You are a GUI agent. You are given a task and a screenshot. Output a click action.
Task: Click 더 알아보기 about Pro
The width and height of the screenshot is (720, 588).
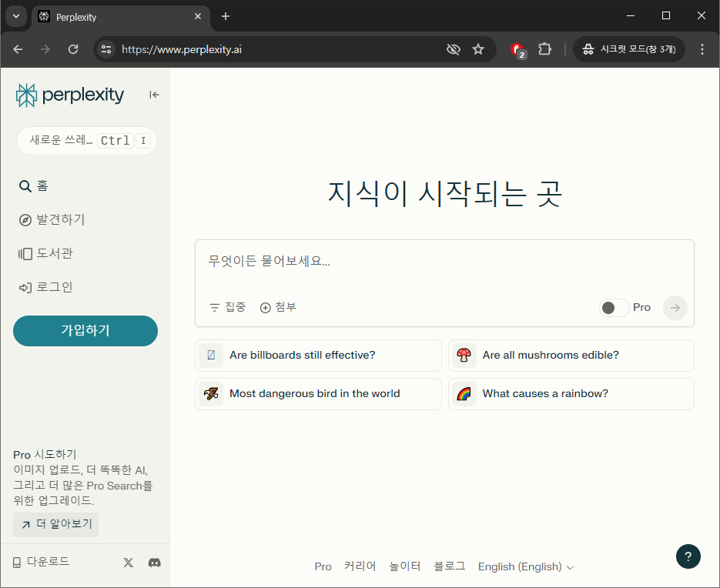pyautogui.click(x=56, y=524)
